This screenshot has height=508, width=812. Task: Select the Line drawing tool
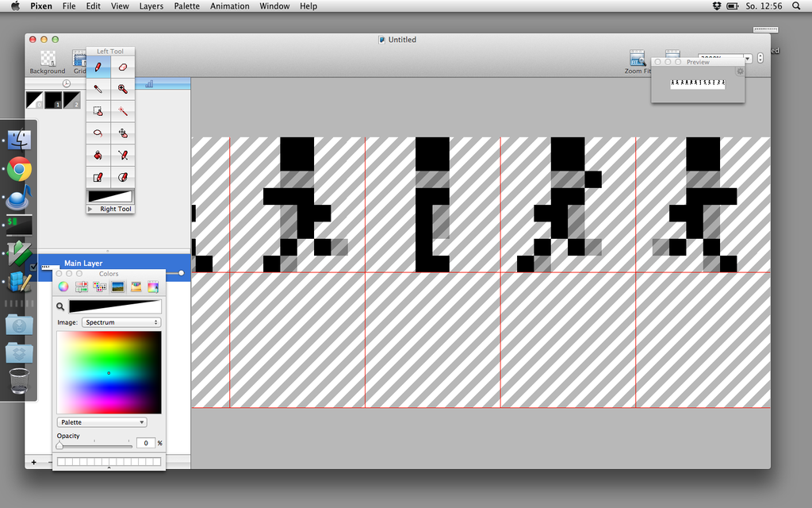(123, 155)
